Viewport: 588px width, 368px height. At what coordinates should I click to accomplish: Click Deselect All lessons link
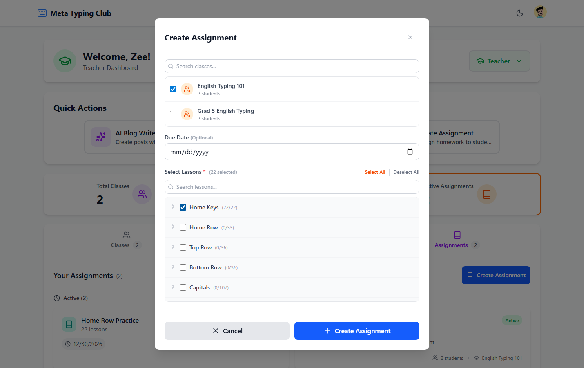click(406, 172)
